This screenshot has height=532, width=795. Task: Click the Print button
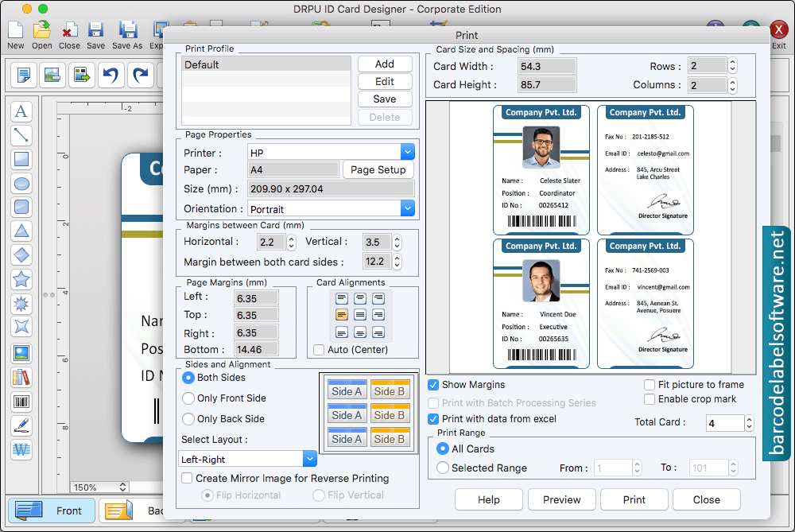pos(634,500)
